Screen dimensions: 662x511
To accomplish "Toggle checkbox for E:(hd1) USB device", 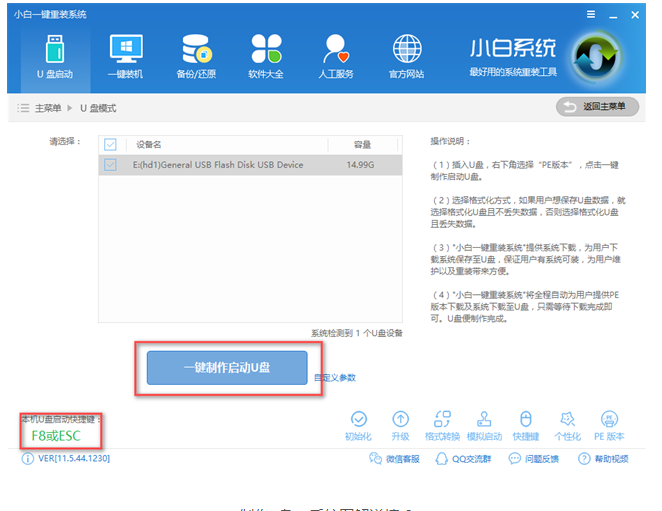I will click(x=110, y=165).
